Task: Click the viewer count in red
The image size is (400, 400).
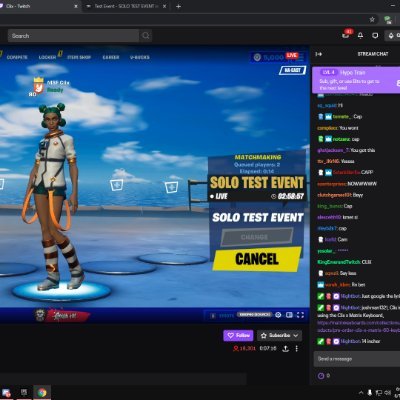Action: [244, 348]
